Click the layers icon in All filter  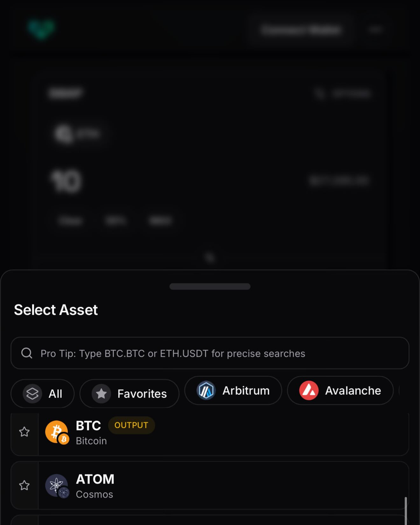pos(32,394)
